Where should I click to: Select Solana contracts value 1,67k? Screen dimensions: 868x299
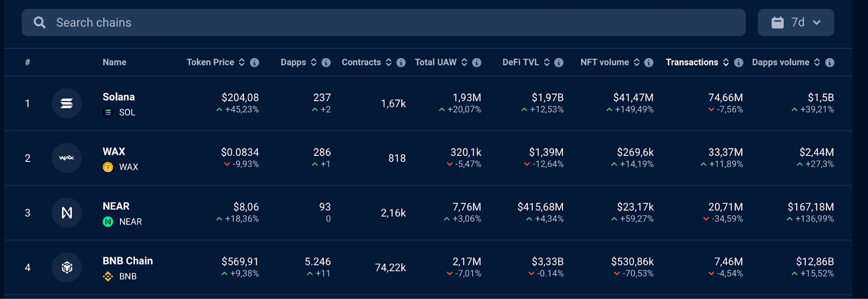point(393,103)
